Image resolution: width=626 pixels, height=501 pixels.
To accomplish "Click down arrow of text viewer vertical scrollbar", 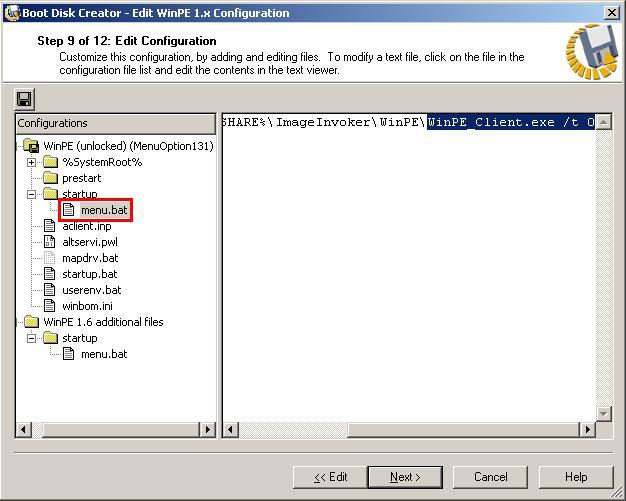I will [x=604, y=414].
